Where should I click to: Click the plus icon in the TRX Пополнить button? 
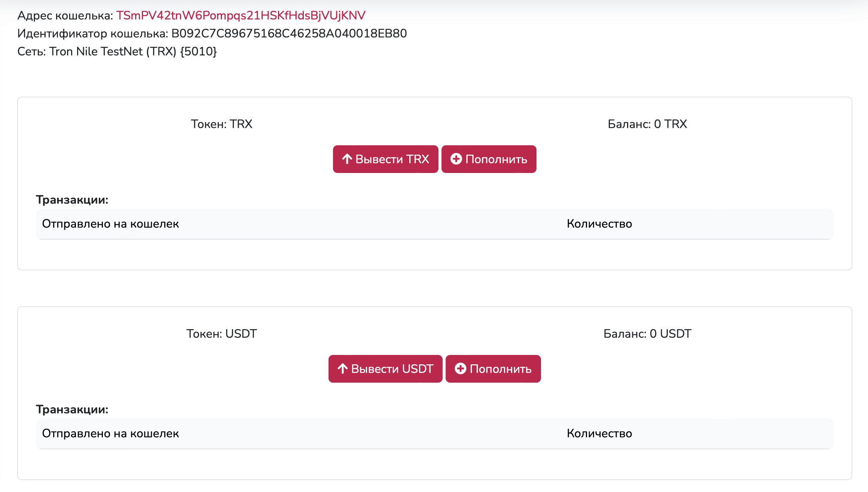click(456, 159)
